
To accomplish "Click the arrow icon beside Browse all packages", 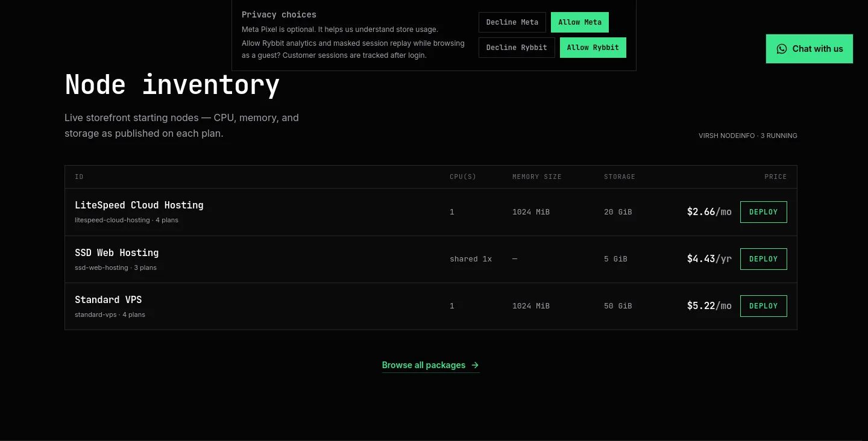I will [475, 365].
